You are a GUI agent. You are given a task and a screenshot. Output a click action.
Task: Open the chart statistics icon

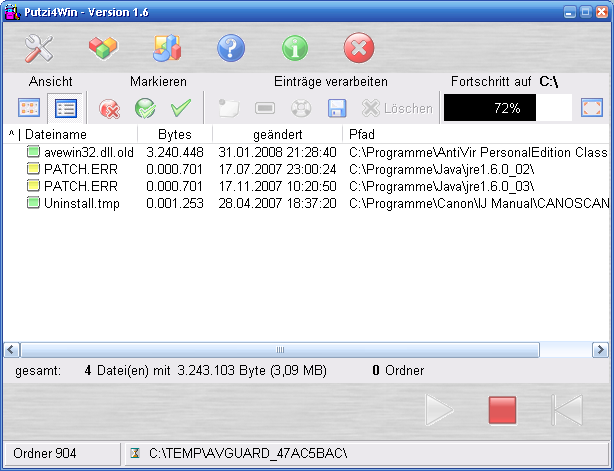167,48
